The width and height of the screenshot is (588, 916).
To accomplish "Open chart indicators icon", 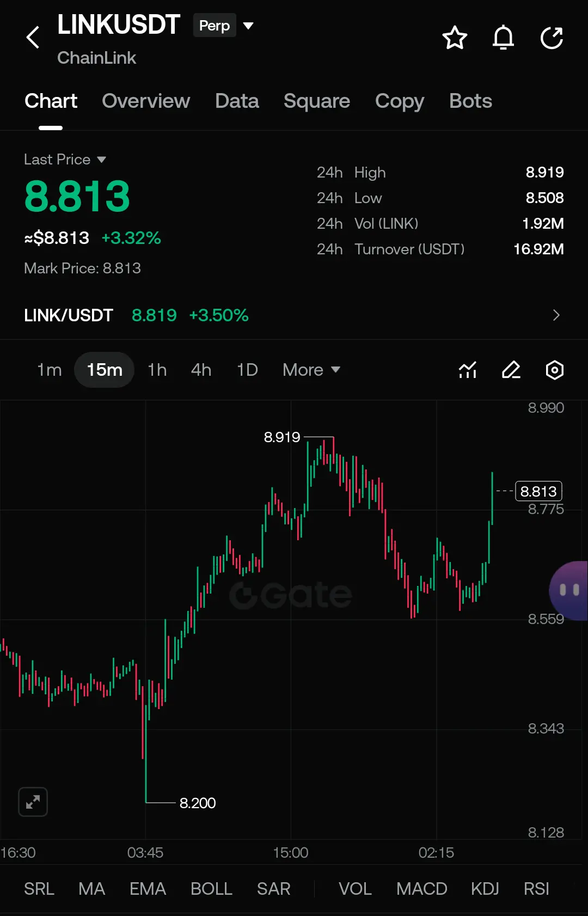I will pos(468,370).
